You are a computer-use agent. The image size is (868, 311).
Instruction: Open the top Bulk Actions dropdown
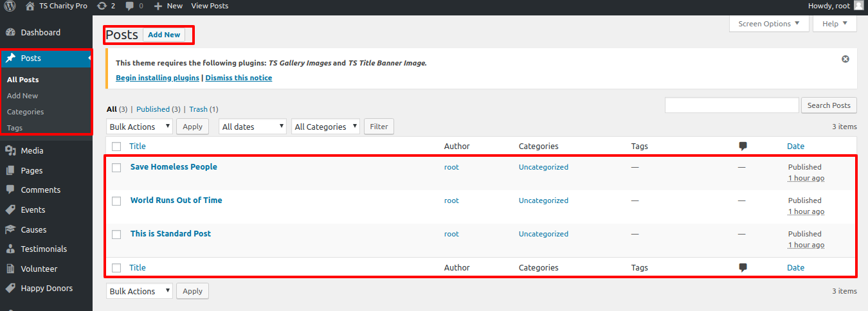140,127
